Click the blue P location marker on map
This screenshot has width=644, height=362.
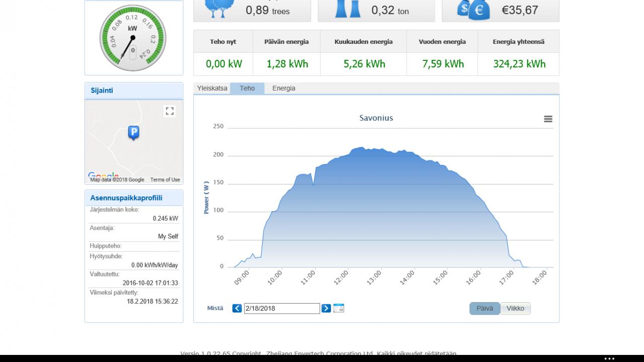click(x=133, y=132)
